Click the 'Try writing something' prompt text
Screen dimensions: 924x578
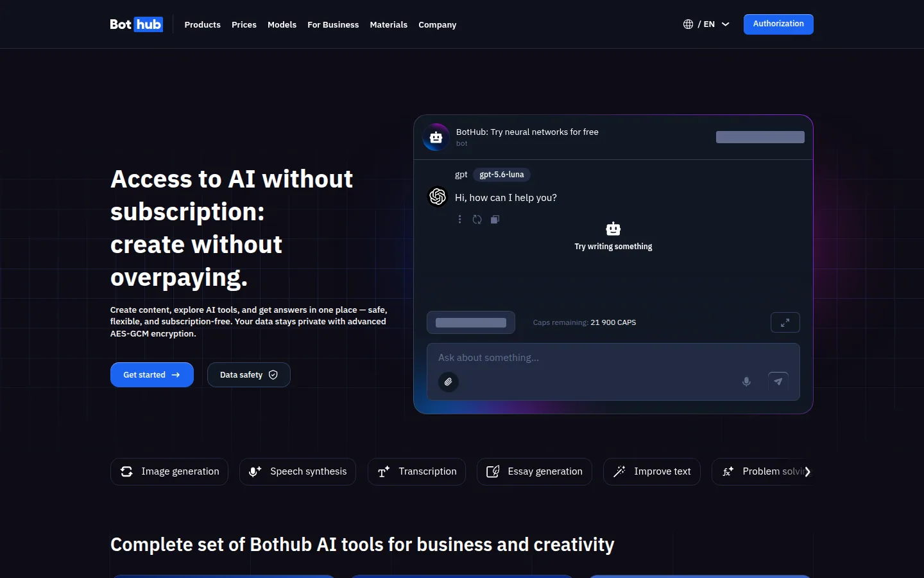613,247
